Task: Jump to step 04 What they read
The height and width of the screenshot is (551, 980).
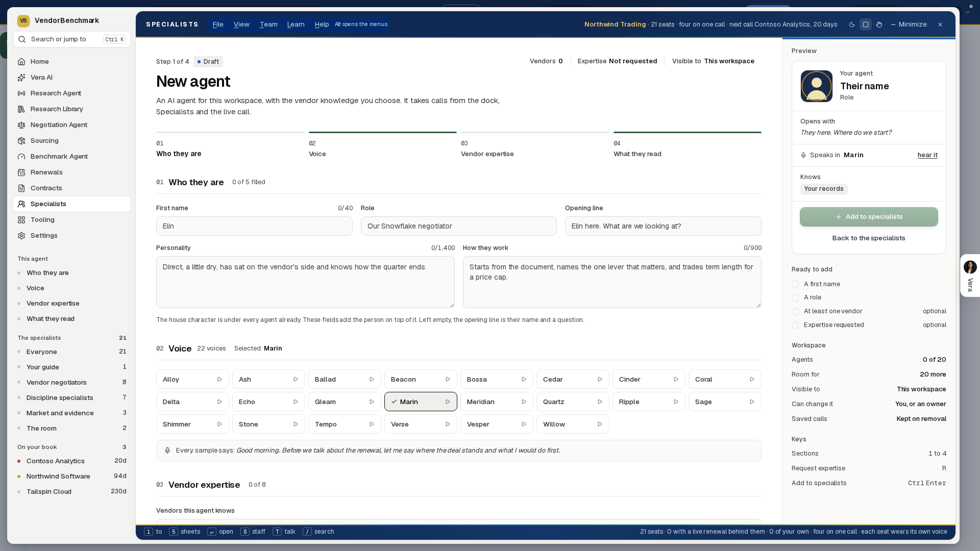Action: coord(687,146)
